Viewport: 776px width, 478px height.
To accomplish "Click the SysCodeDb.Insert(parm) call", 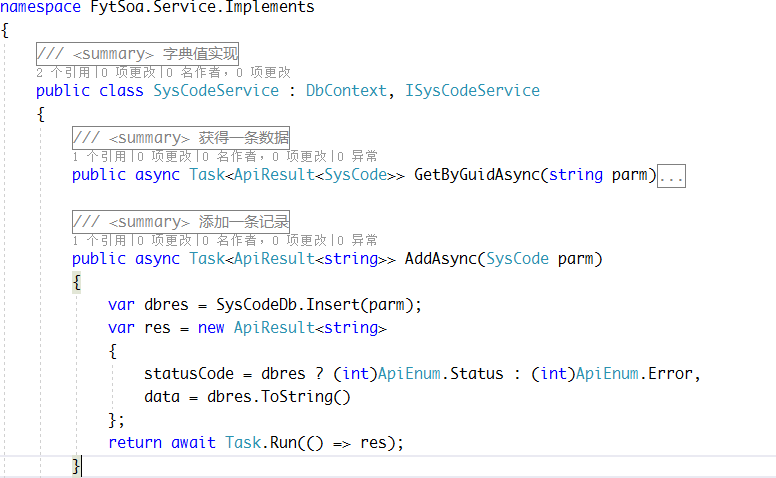I will pyautogui.click(x=314, y=304).
